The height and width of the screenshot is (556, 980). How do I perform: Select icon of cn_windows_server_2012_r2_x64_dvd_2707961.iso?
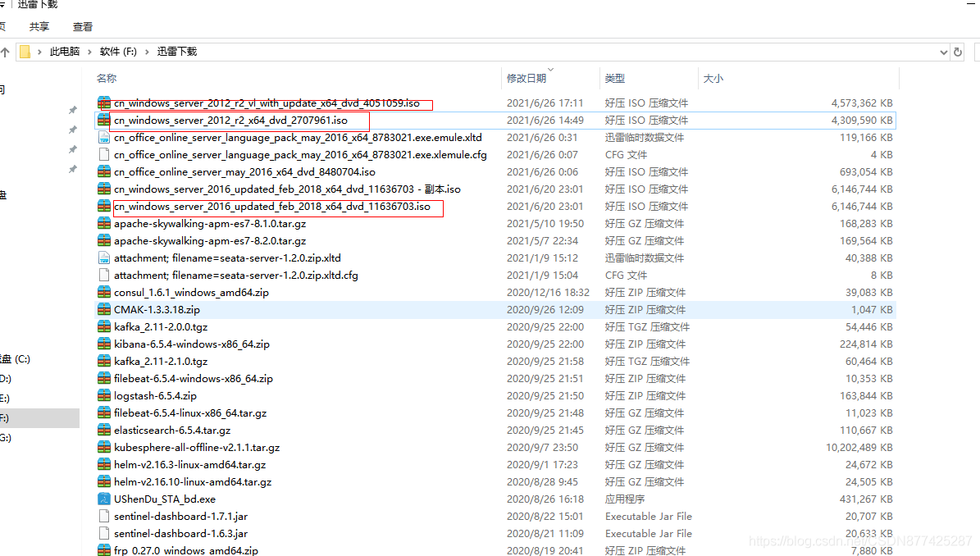[x=104, y=120]
